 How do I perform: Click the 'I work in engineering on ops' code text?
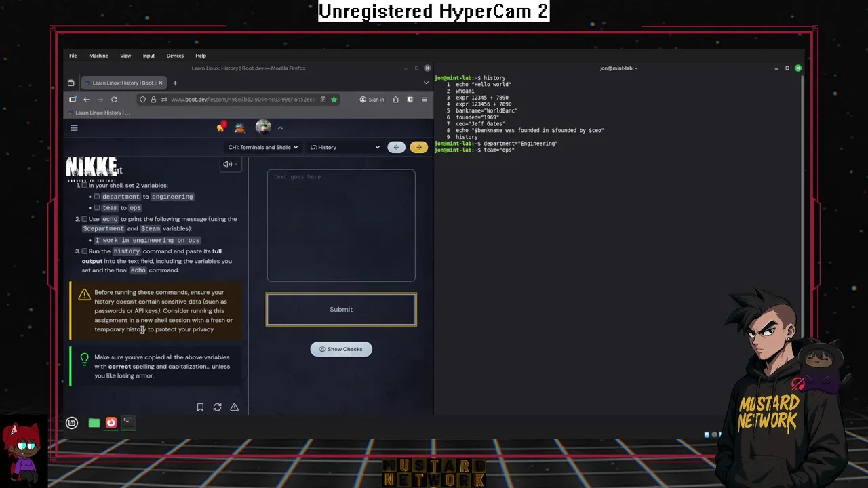click(147, 240)
